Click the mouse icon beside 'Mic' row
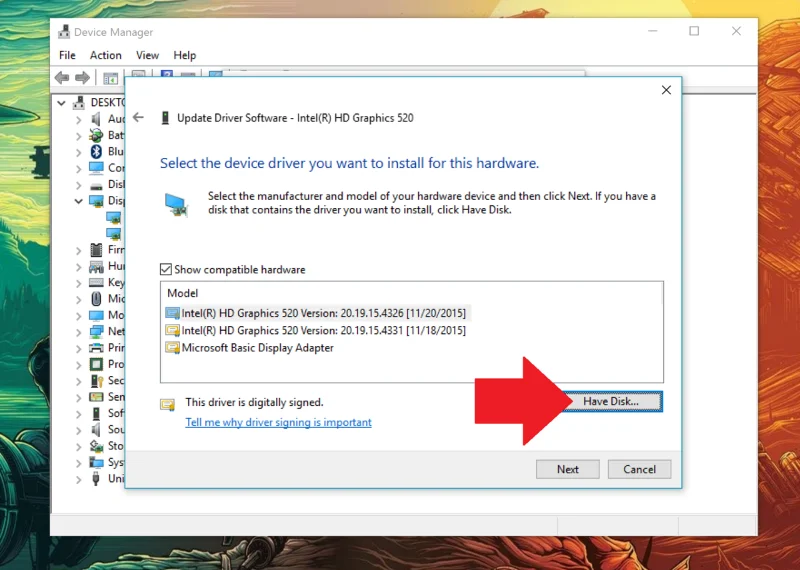This screenshot has height=570, width=800. coord(96,299)
